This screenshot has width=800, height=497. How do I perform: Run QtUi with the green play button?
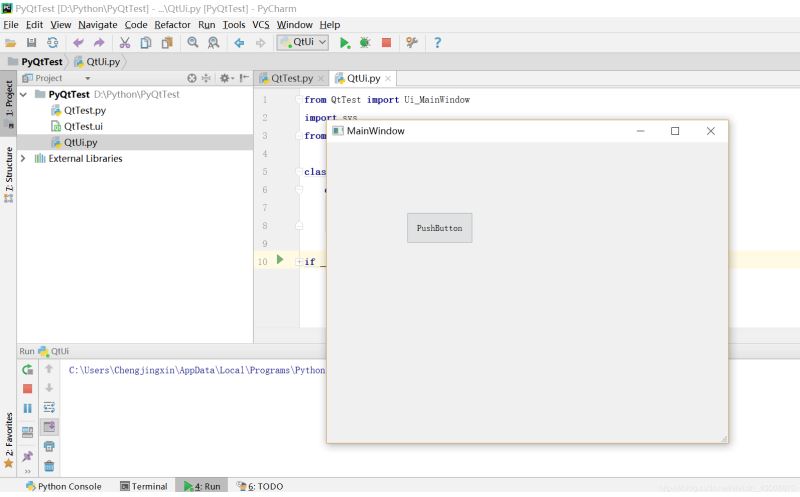345,43
